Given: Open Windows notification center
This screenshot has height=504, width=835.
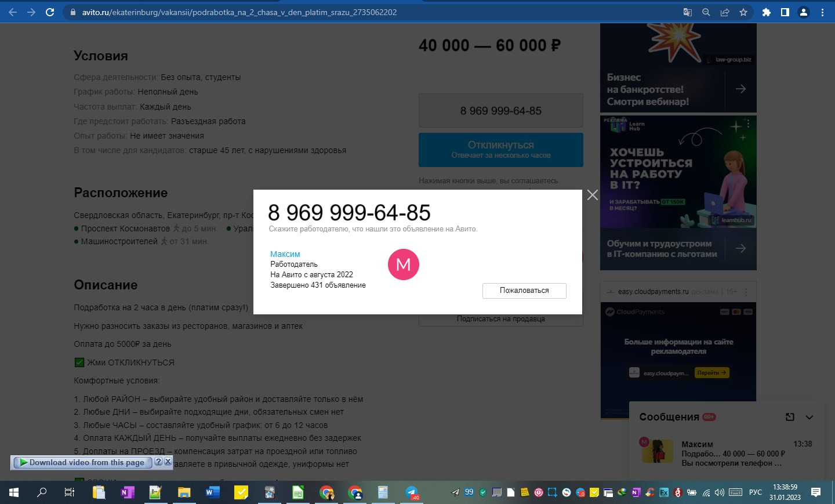Looking at the screenshot, I should pyautogui.click(x=816, y=492).
